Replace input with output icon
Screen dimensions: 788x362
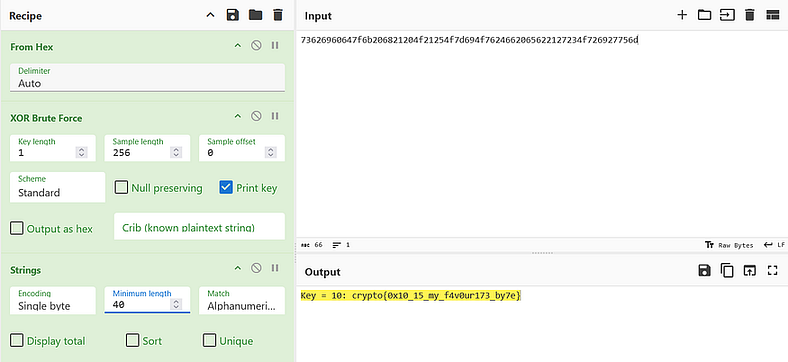click(750, 270)
